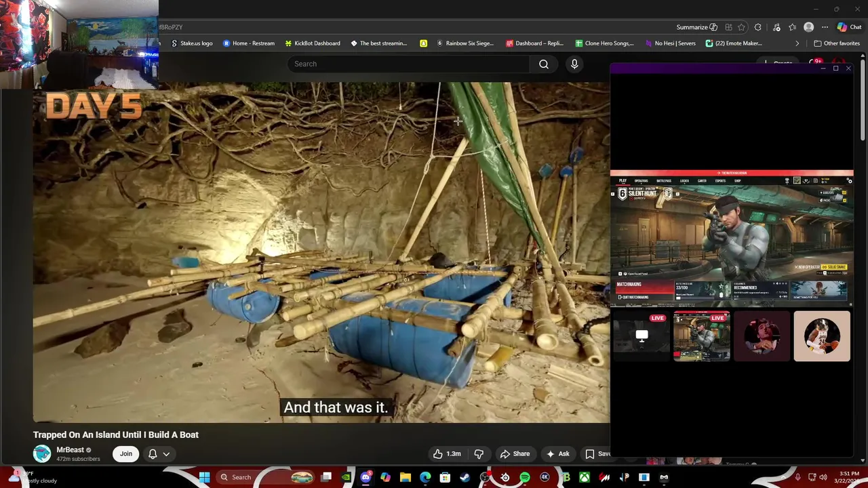Screen dimensions: 868x488
Task: Open Spotify from the taskbar
Action: [525, 477]
